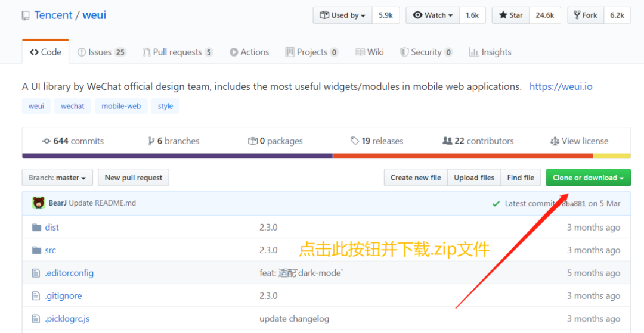The image size is (644, 333).
Task: Open the BearJ author link
Action: tap(57, 203)
